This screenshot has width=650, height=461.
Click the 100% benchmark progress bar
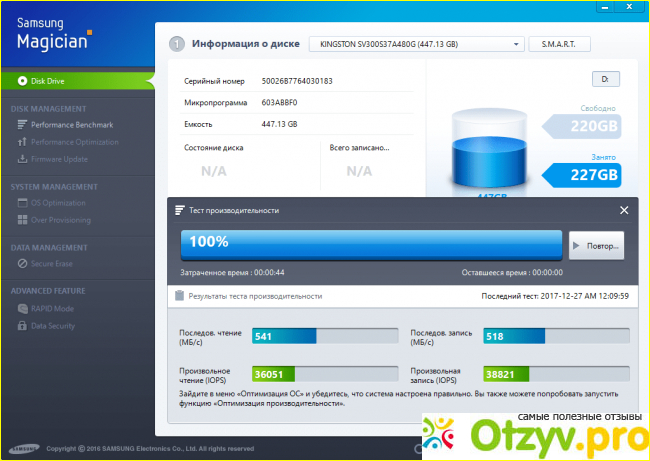click(x=372, y=243)
